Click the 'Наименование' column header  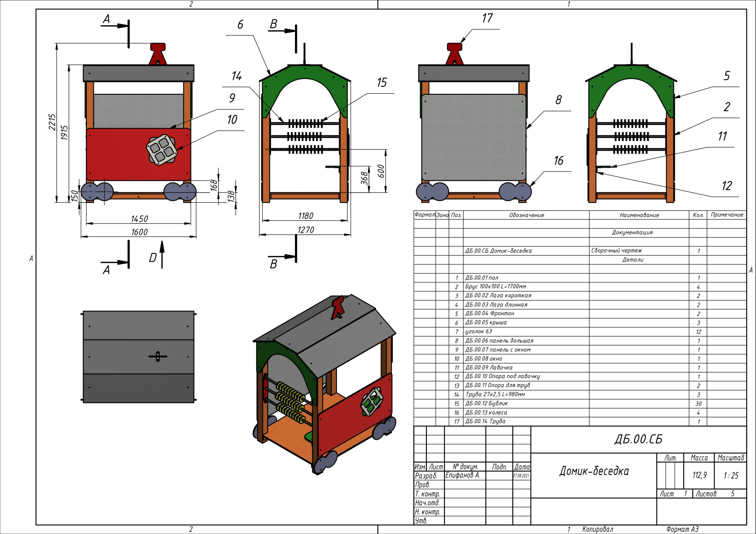click(x=639, y=215)
